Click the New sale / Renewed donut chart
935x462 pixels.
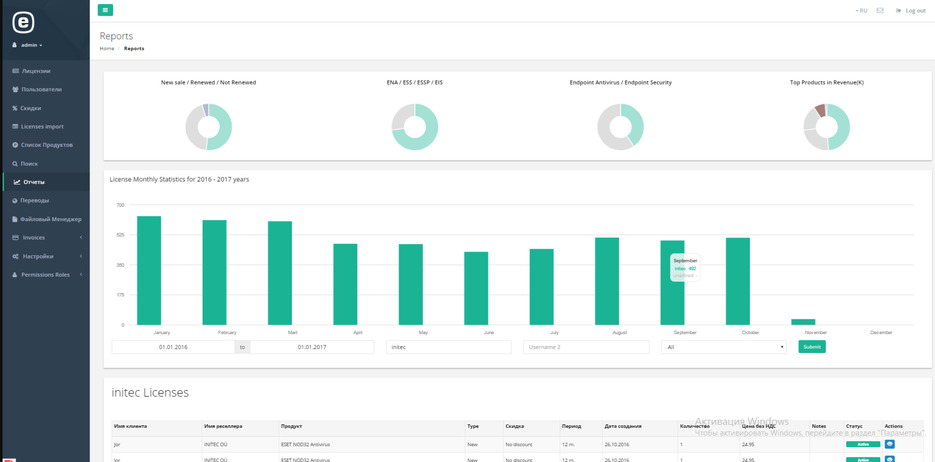click(x=208, y=127)
